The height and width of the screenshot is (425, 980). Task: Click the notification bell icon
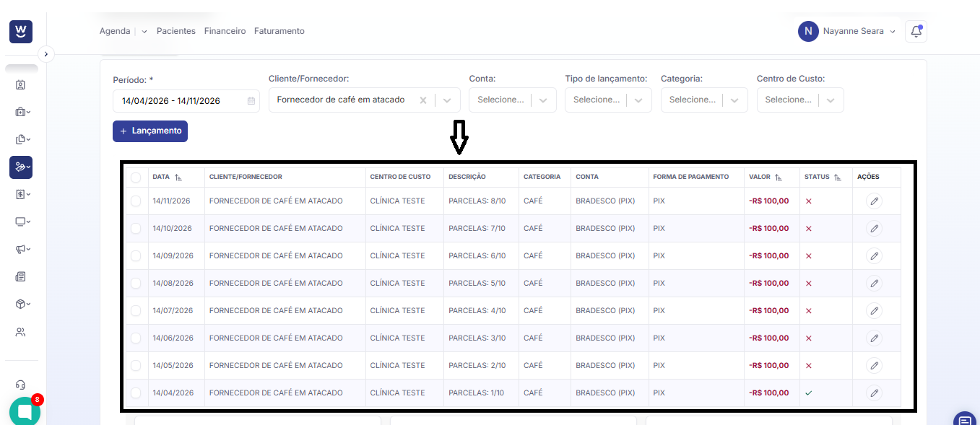point(916,31)
